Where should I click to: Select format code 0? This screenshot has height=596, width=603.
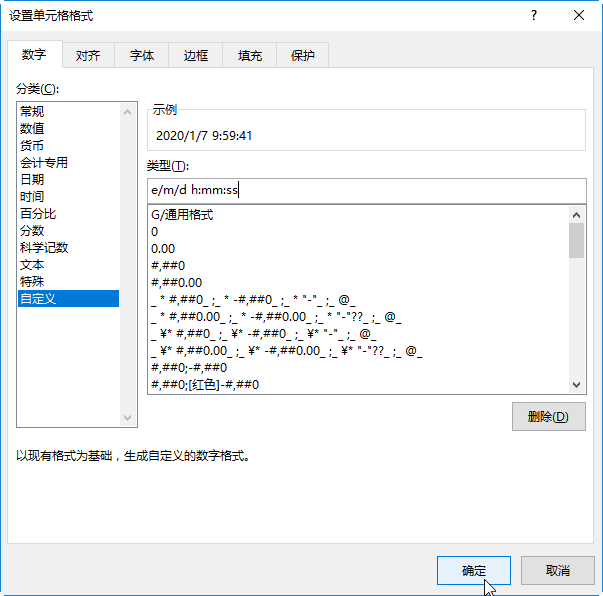[x=358, y=231]
